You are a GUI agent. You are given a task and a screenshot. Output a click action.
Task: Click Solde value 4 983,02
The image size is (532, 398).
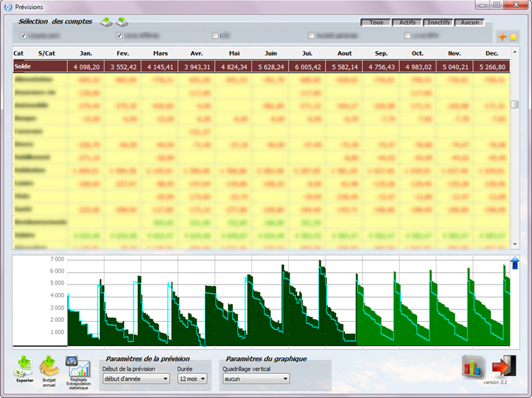tap(418, 67)
